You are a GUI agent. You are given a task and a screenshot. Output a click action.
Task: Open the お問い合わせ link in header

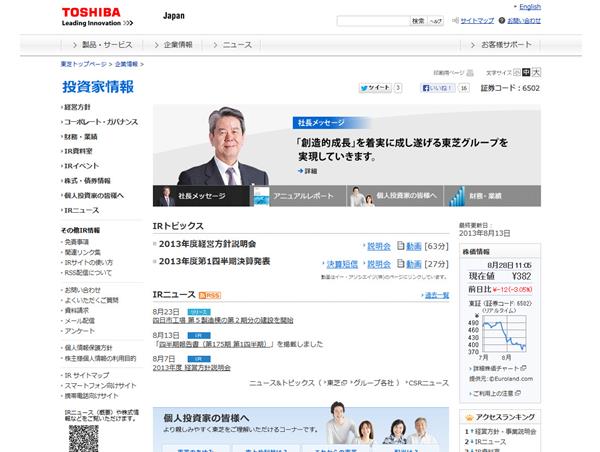click(524, 21)
